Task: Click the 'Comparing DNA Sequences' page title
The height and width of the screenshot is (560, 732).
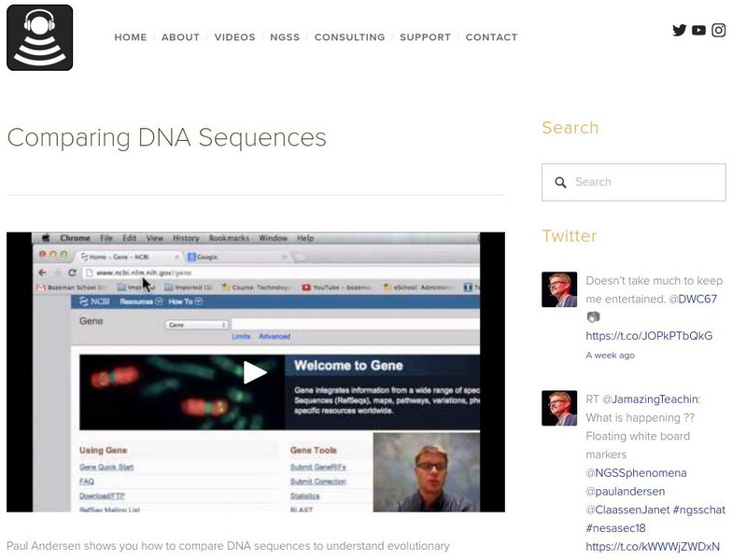Action: point(166,138)
